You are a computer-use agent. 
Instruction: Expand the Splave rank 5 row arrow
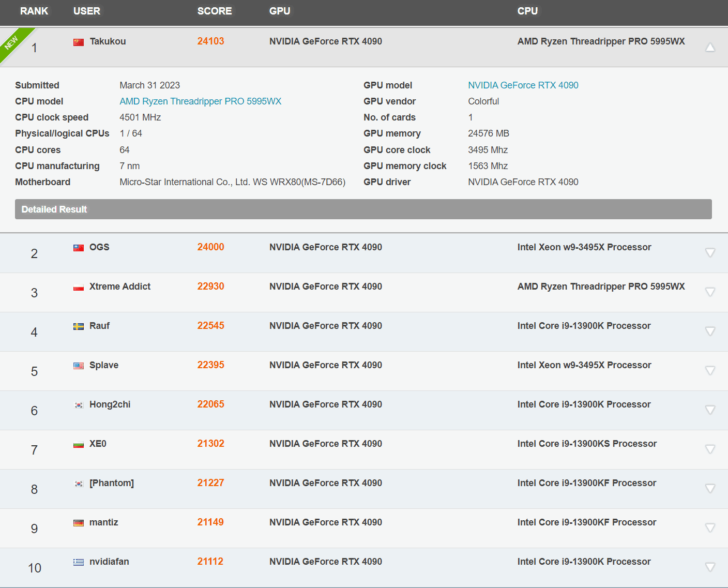click(710, 371)
